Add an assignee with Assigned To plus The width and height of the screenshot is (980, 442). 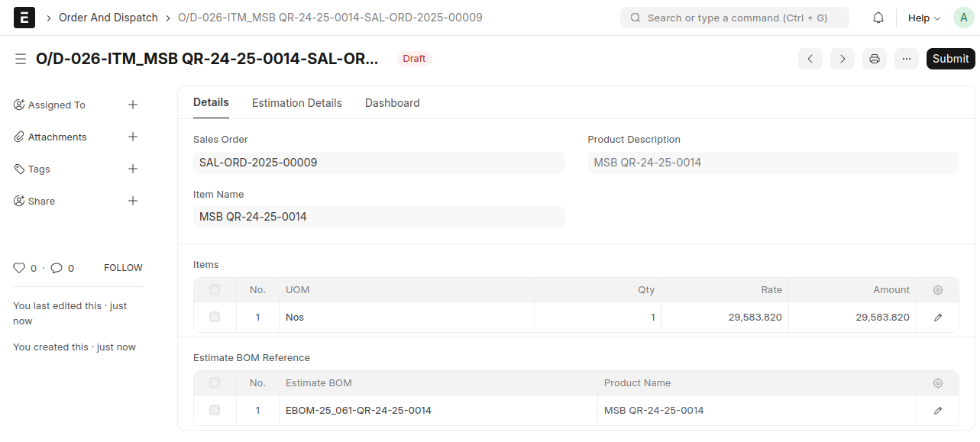(x=133, y=105)
